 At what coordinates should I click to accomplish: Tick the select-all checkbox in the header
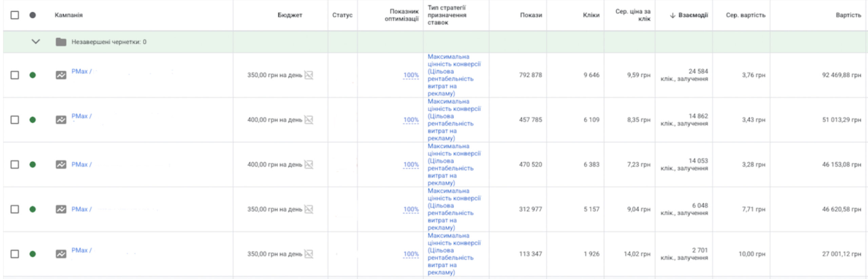pos(15,15)
